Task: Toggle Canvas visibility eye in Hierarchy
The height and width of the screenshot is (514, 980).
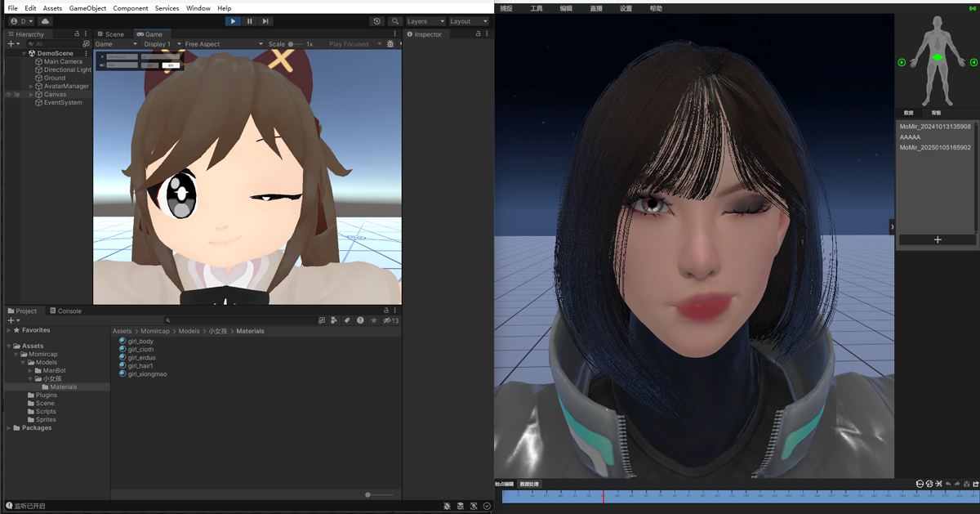Action: 9,95
